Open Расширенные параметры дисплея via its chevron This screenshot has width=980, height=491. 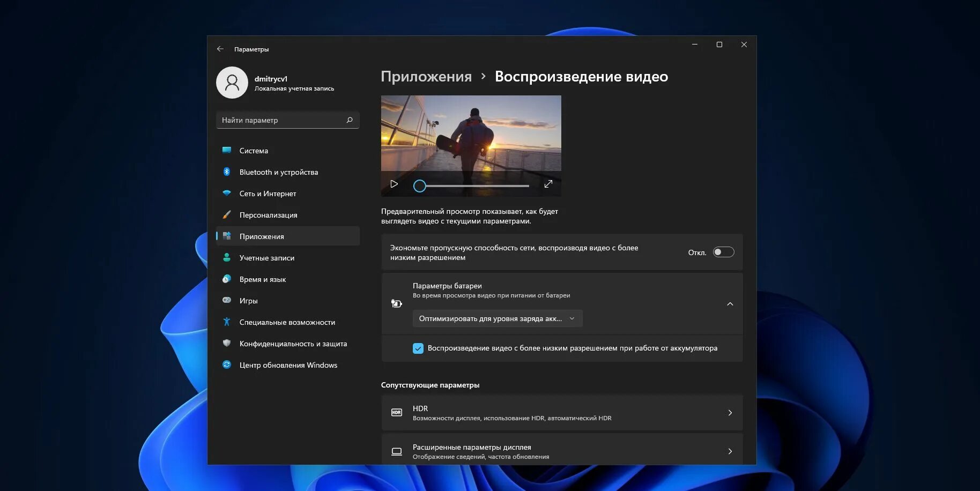point(730,451)
